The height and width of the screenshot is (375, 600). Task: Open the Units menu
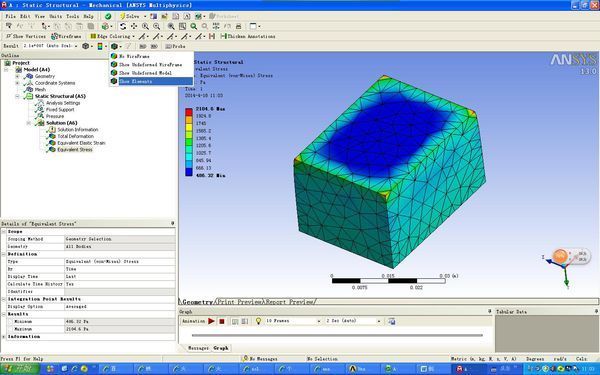click(55, 16)
